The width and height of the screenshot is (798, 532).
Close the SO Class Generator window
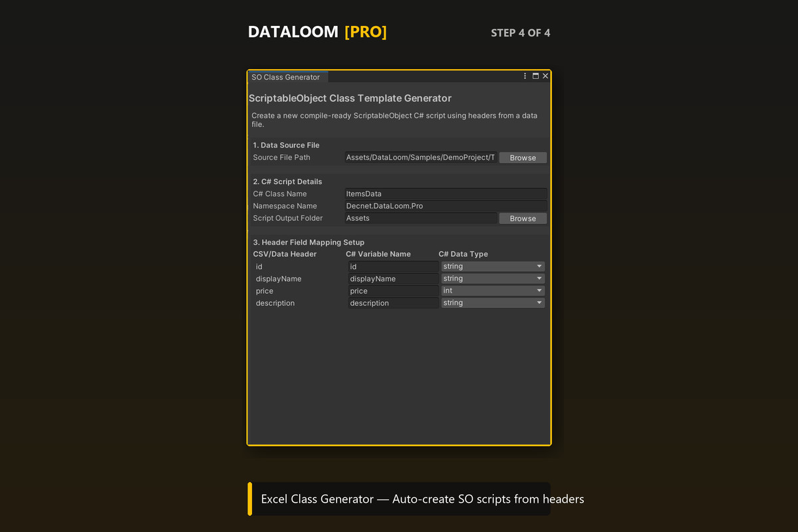coord(545,76)
